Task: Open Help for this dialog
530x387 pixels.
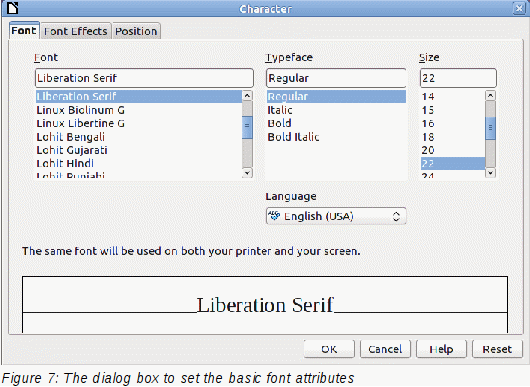Action: (x=441, y=349)
